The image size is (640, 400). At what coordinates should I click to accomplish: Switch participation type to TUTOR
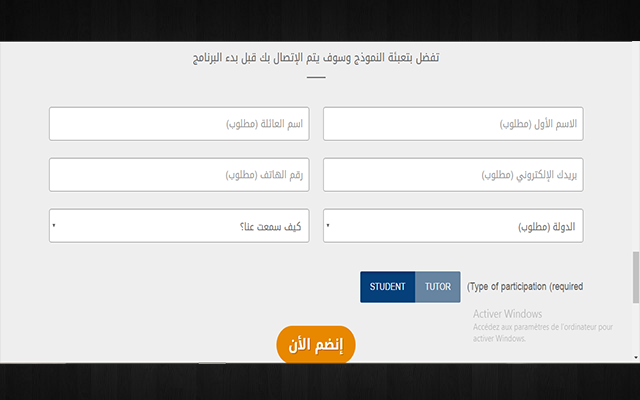coord(438,287)
